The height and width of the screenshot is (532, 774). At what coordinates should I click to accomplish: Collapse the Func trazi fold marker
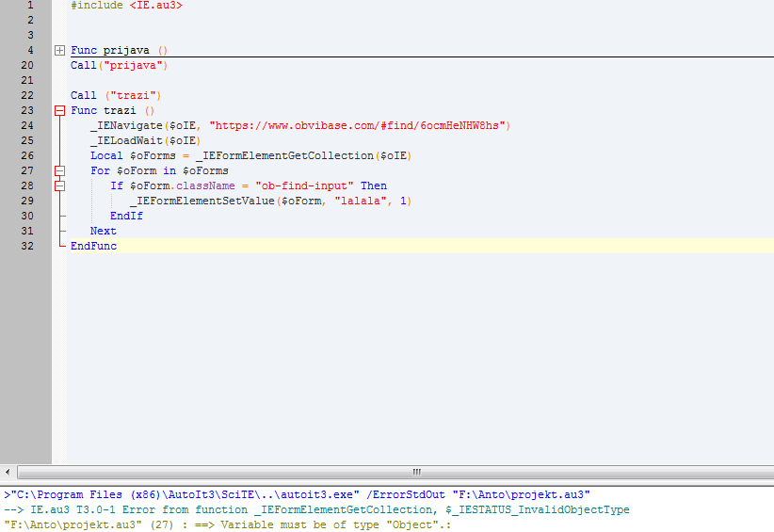(x=60, y=110)
